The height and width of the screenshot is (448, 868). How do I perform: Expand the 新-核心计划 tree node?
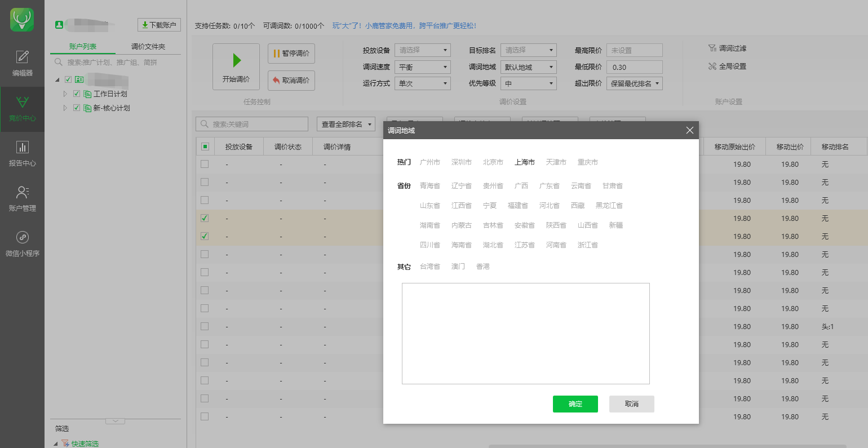click(65, 108)
